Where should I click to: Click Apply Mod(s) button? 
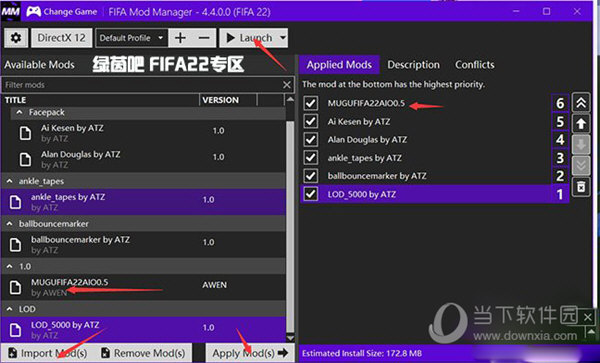tap(250, 353)
